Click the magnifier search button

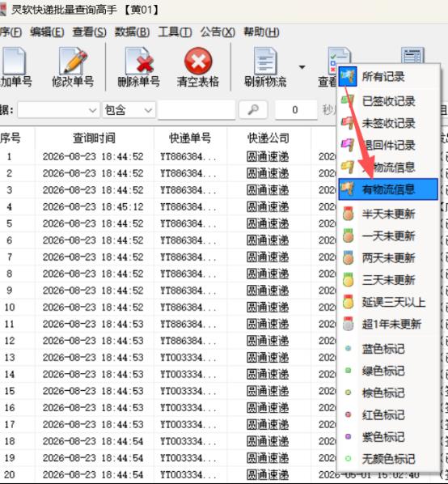253,109
